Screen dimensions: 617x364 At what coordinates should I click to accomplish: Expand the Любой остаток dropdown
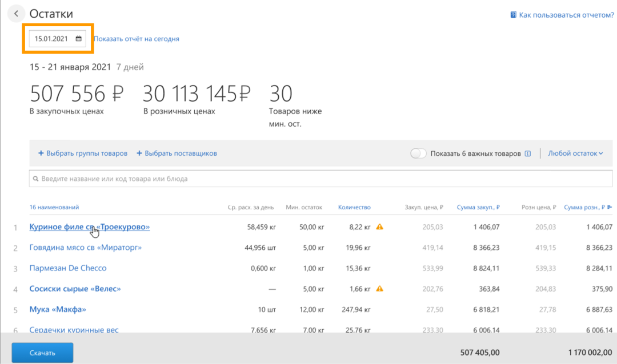pyautogui.click(x=575, y=153)
